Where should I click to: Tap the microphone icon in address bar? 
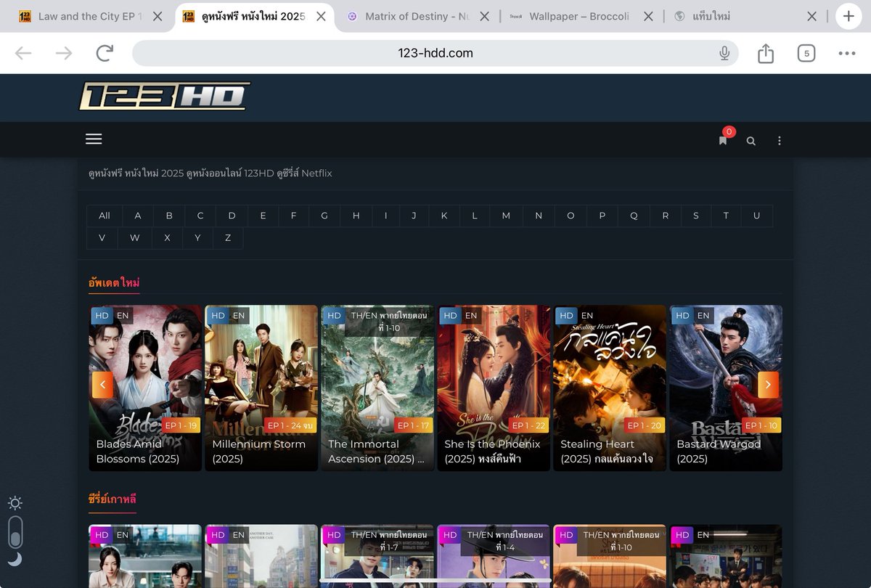tap(724, 53)
